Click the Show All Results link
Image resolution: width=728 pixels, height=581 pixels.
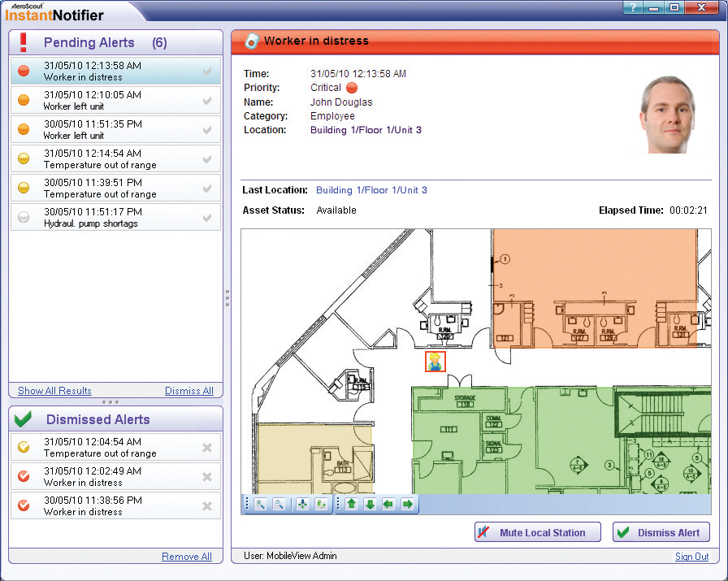pos(54,391)
